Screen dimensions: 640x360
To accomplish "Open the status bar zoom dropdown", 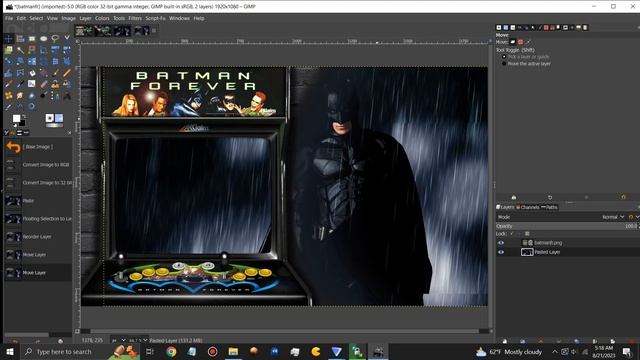I will 139,340.
